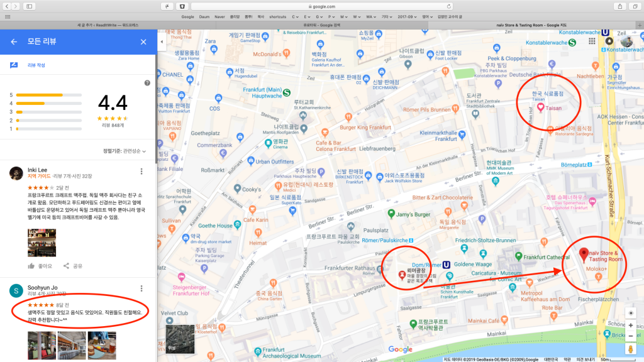Image resolution: width=644 pixels, height=362 pixels.
Task: Zoom in on the map
Action: click(630, 325)
